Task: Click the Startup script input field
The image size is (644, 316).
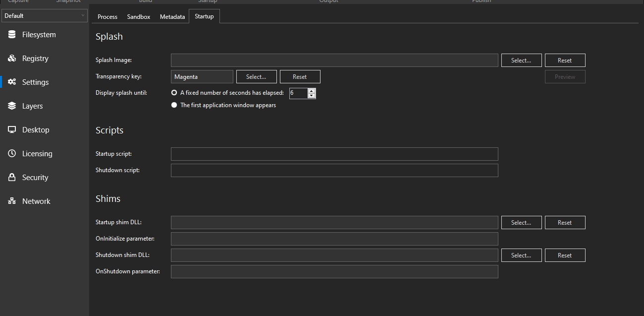Action: pos(334,154)
